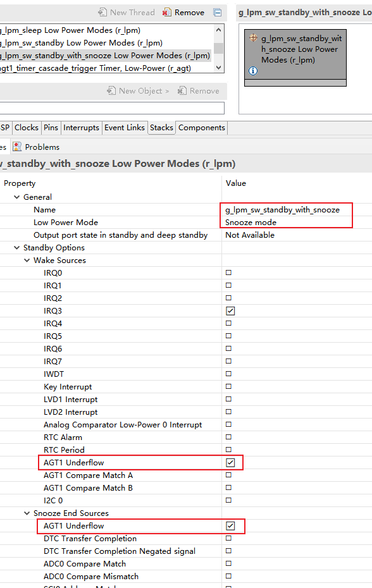Click the Remove thread button
372x588 pixels.
pos(183,13)
